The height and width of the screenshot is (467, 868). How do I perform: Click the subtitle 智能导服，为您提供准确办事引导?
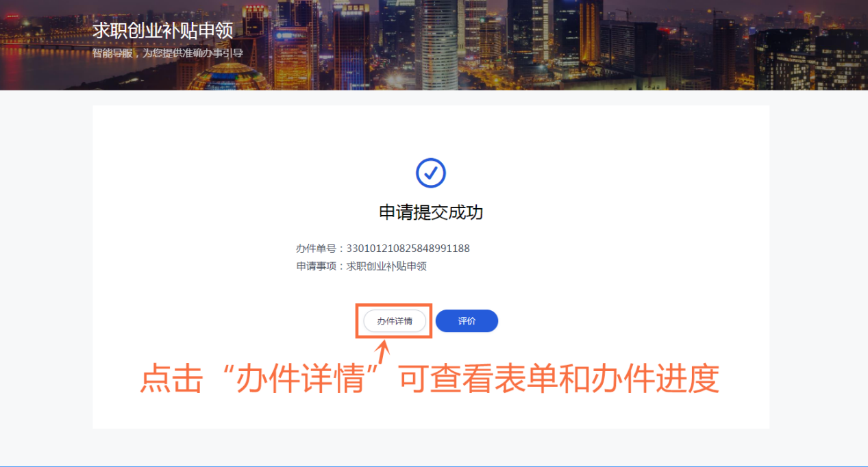[x=168, y=53]
